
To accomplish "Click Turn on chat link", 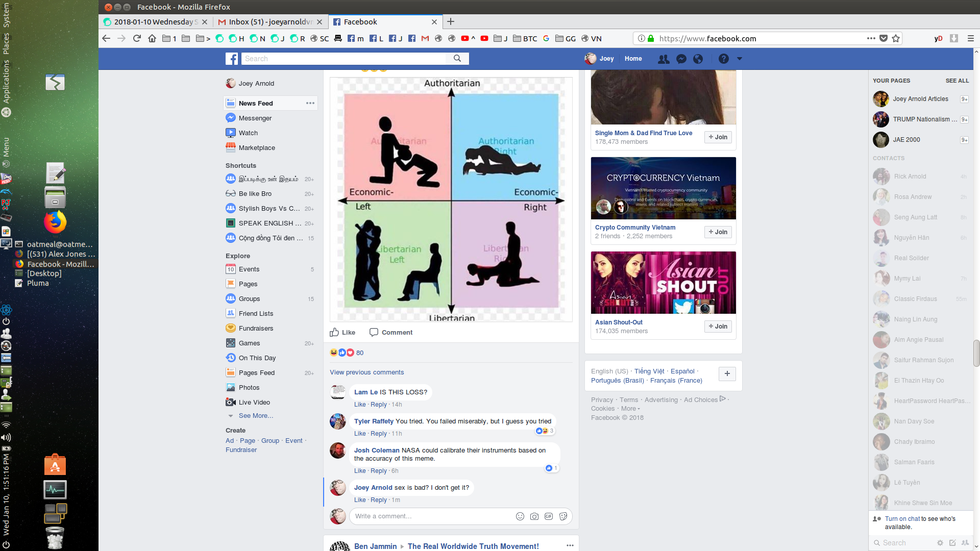I will click(902, 518).
